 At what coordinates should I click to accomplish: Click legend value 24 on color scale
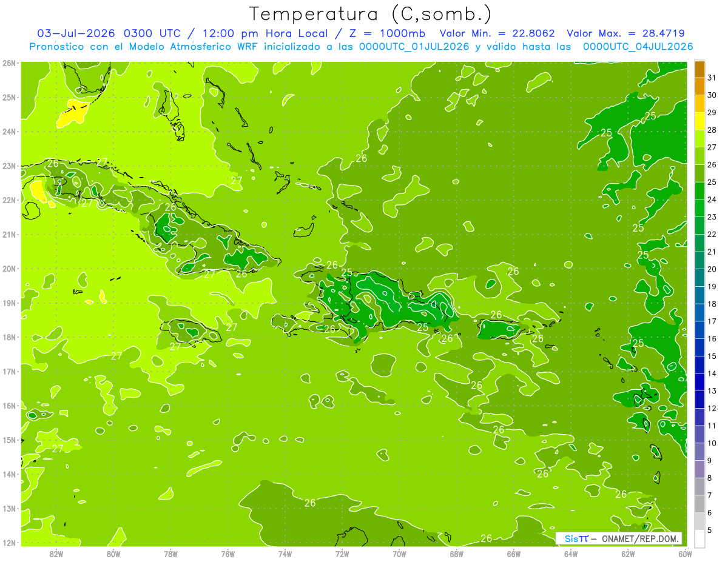(x=712, y=199)
